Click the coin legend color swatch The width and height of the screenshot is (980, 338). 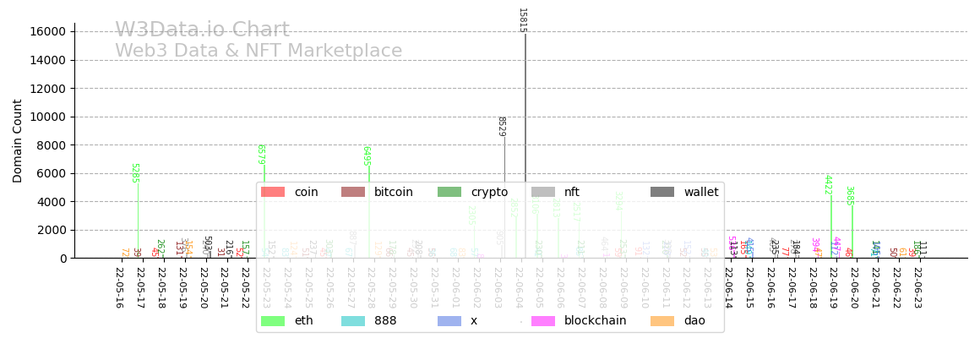[x=273, y=193]
